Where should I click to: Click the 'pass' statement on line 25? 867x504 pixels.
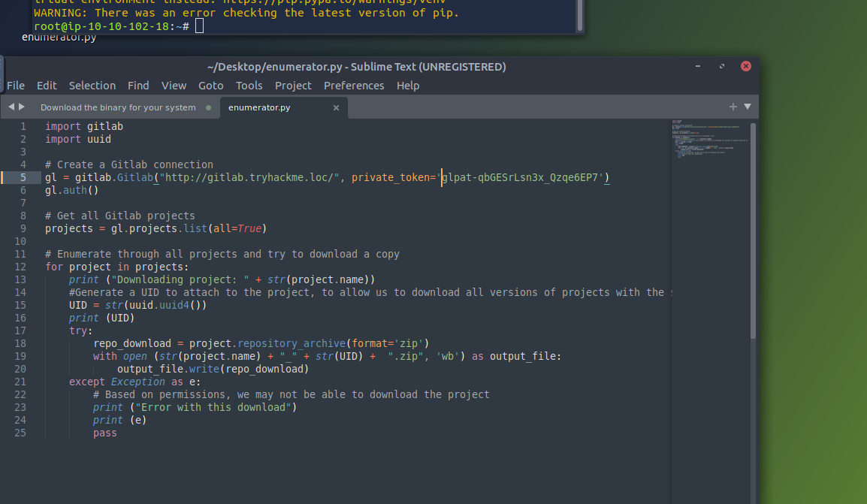coord(105,433)
